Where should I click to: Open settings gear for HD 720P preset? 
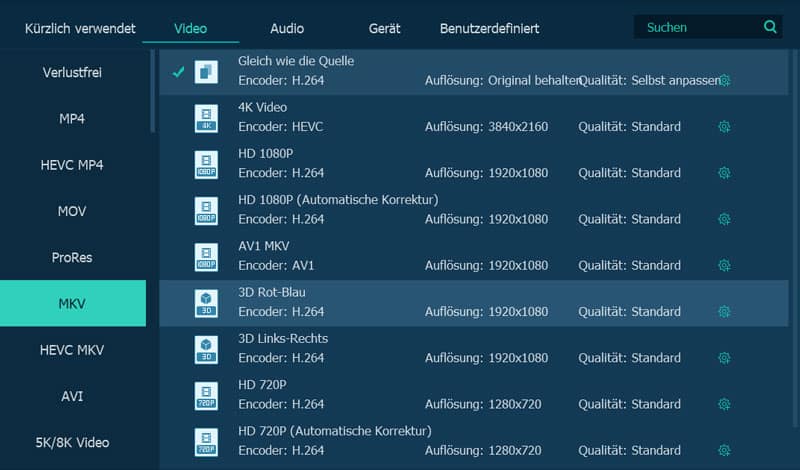click(x=724, y=404)
